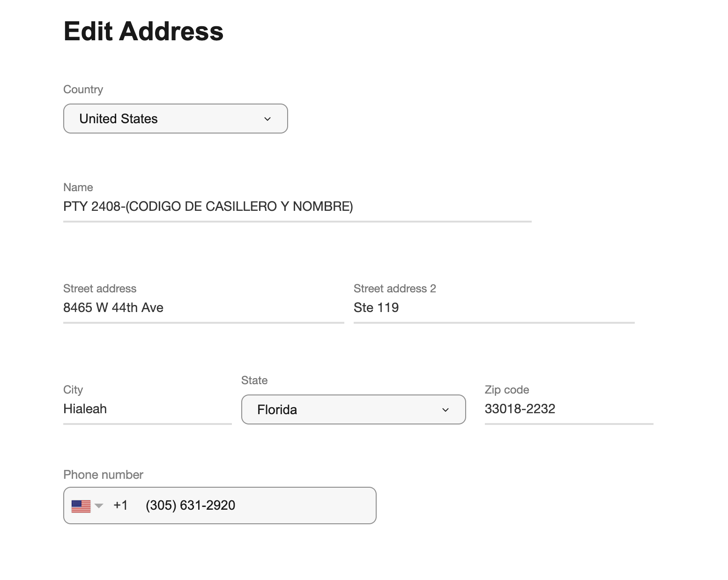Click the Street address 2 label
The height and width of the screenshot is (580, 728).
click(395, 289)
